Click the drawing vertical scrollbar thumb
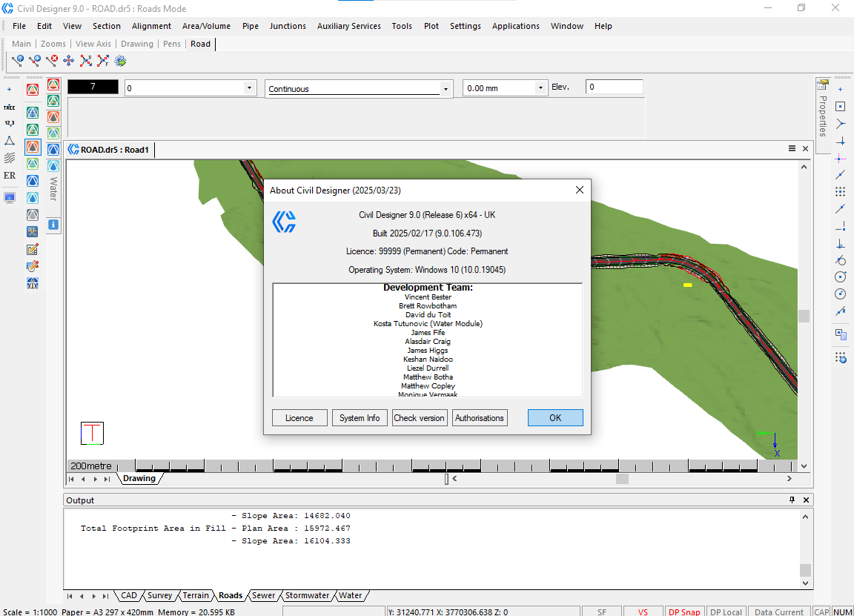The height and width of the screenshot is (616, 854). coord(804,316)
